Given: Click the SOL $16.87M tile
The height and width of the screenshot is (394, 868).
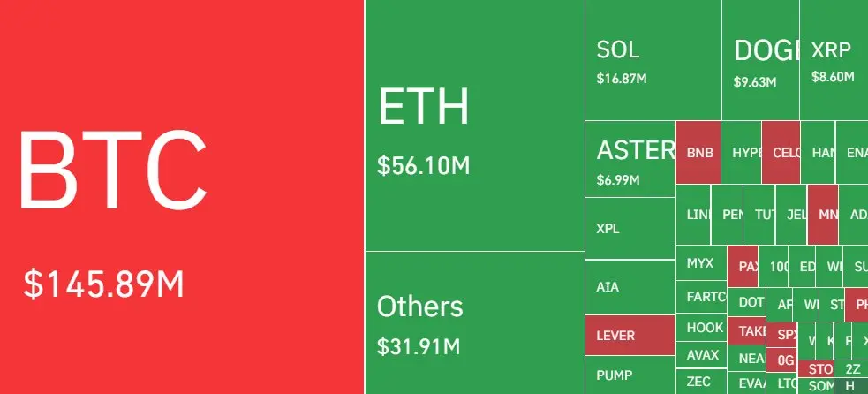Looking at the screenshot, I should [653, 60].
